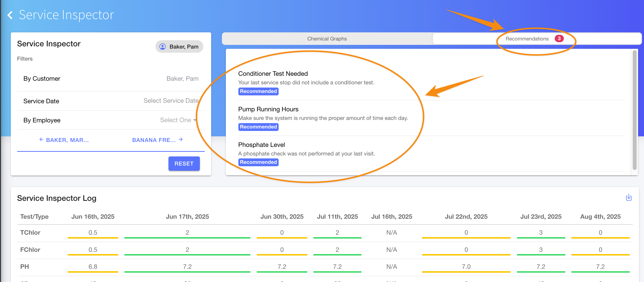Click the Recommended tag under Pump Running Hours

point(258,127)
